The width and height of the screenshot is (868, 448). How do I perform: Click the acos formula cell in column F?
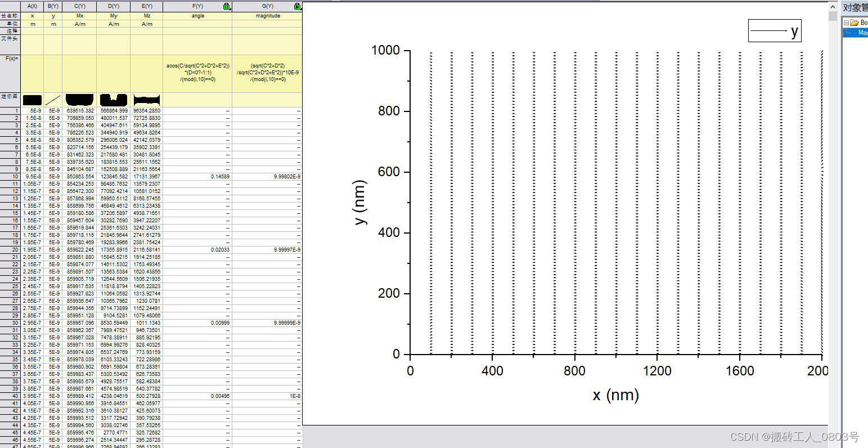coord(197,73)
